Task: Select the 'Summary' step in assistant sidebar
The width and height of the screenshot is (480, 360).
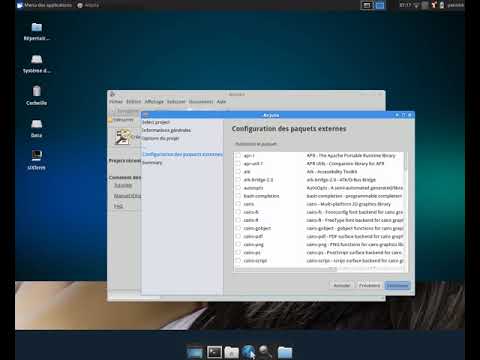Action: click(x=152, y=163)
